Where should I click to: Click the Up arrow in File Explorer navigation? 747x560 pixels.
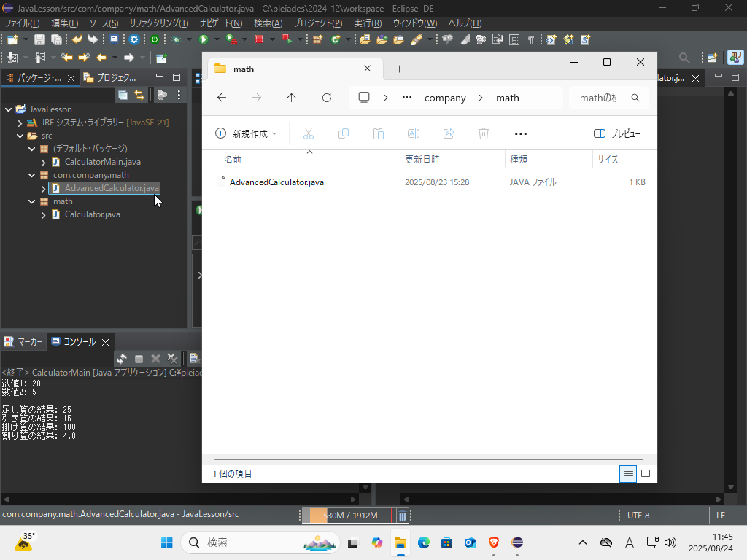pyautogui.click(x=291, y=98)
